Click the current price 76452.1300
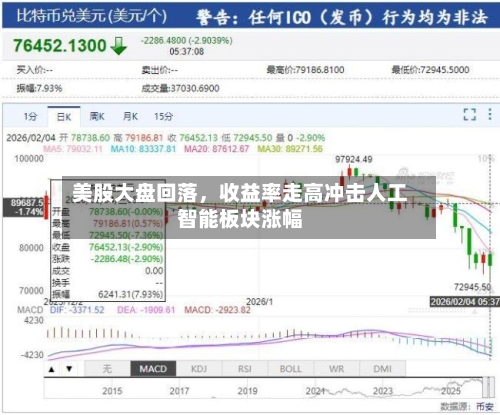The height and width of the screenshot is (415, 500). point(60,46)
